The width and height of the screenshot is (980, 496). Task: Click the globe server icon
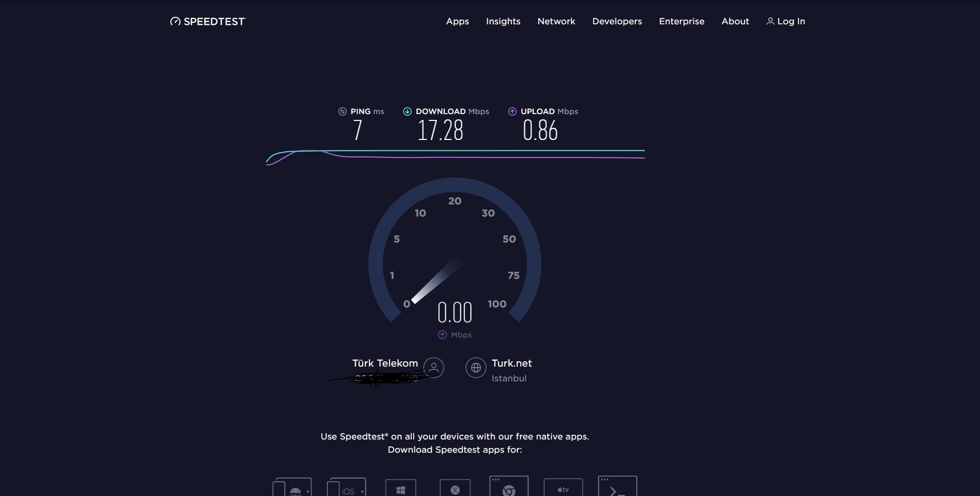tap(475, 368)
